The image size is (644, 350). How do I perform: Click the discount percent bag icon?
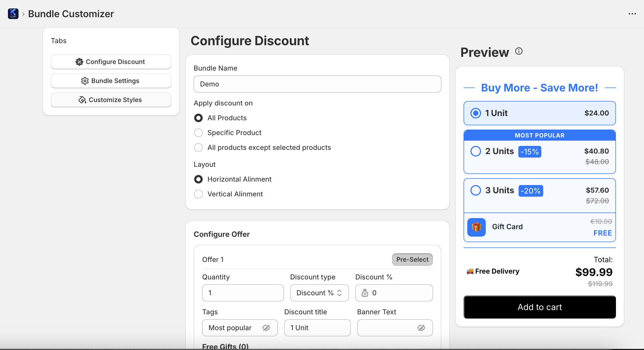pos(365,293)
